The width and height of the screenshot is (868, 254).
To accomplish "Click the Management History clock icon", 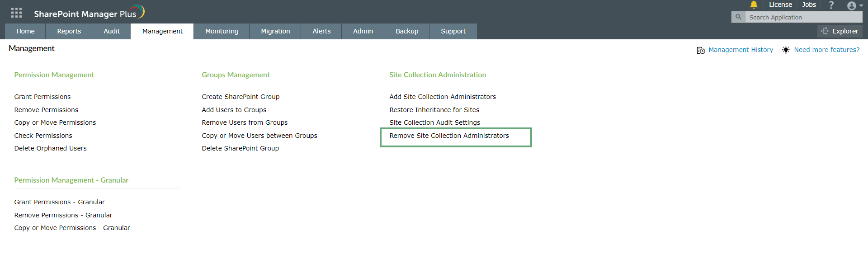I will (701, 50).
